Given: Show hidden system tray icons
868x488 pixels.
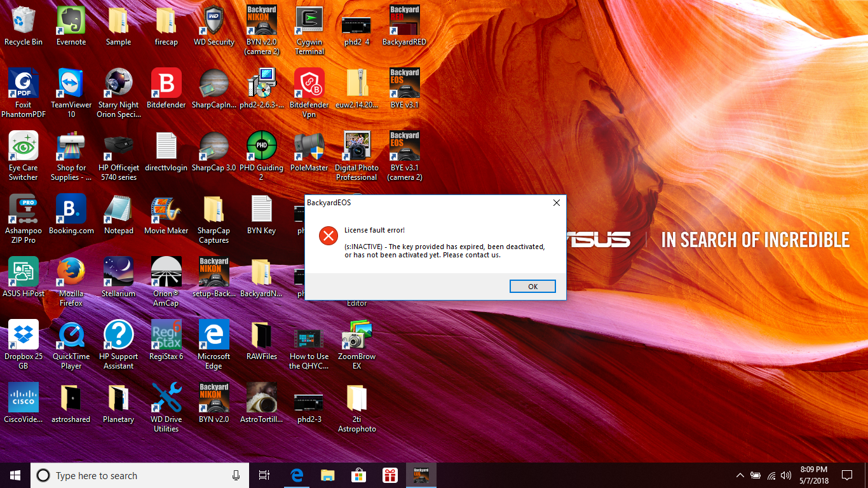Looking at the screenshot, I should pos(740,475).
